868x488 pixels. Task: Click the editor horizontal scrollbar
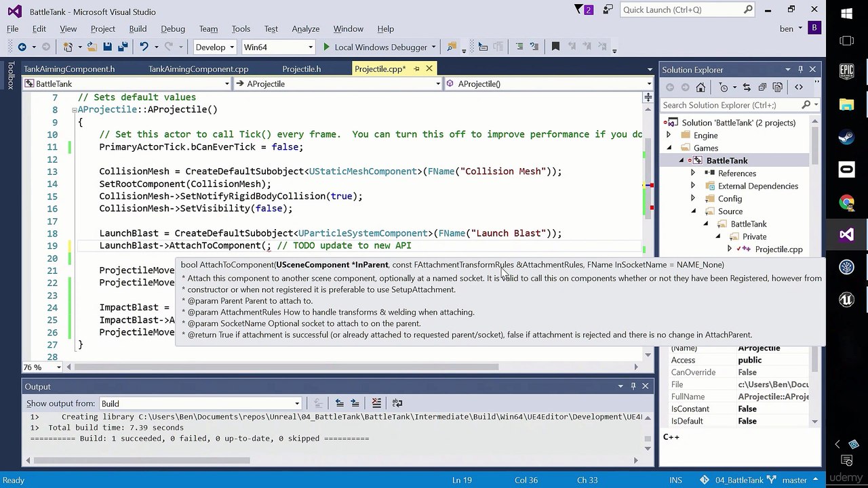[286, 367]
